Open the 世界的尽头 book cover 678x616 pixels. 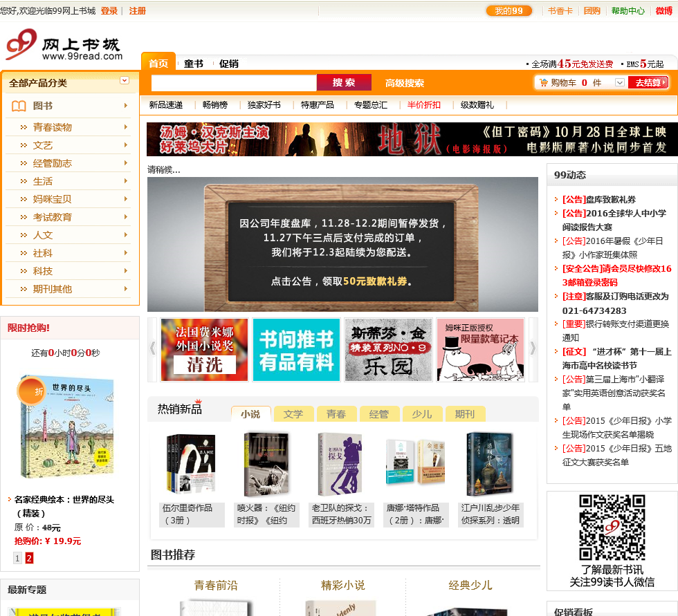[66, 427]
